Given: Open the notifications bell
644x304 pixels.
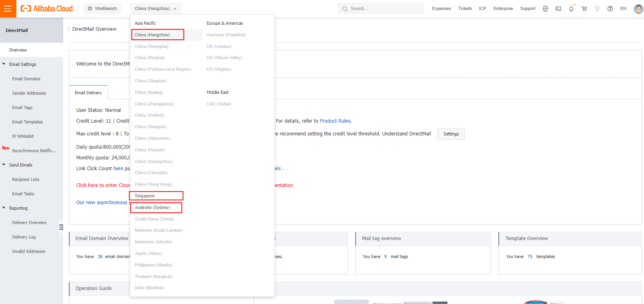Looking at the screenshot, I should (571, 9).
